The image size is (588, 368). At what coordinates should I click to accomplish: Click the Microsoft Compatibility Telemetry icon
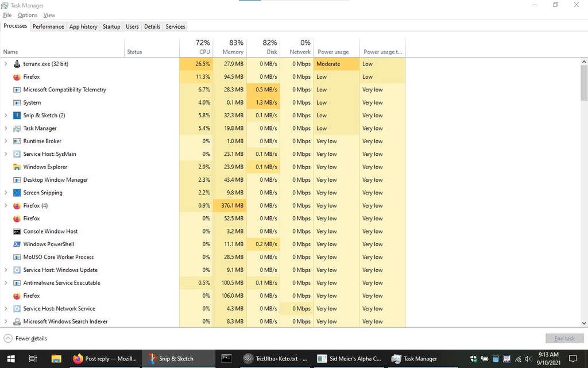pos(17,90)
